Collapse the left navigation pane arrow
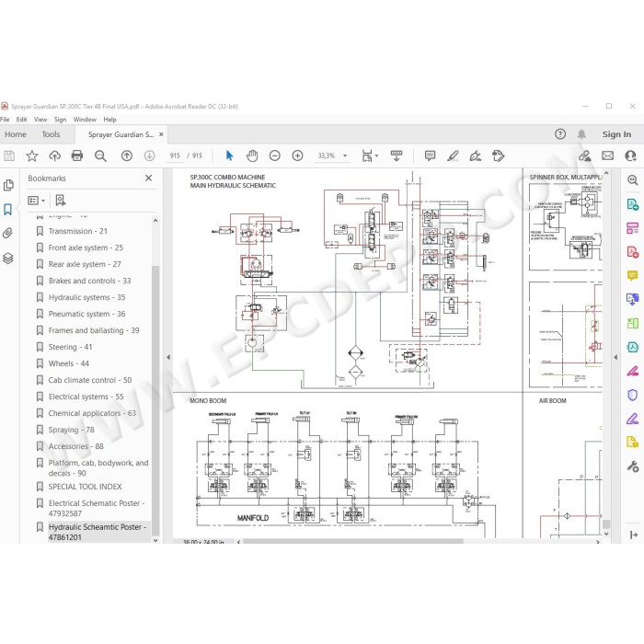This screenshot has width=644, height=644. tap(168, 357)
